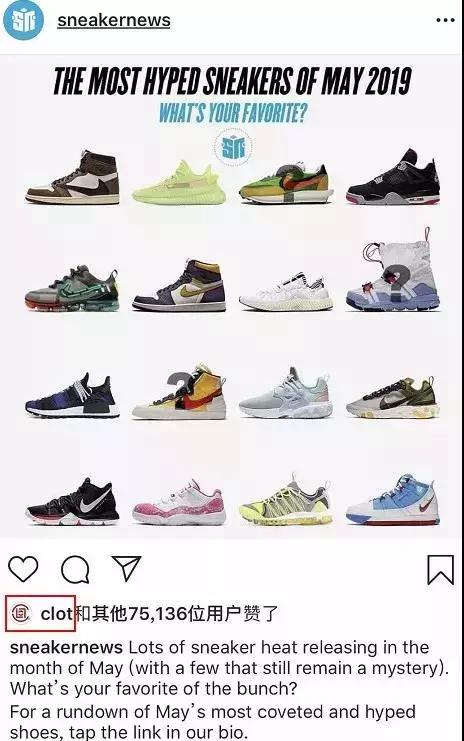Viewport: 464px width, 741px height.
Task: Tap the paper plane share icon
Action: [126, 568]
